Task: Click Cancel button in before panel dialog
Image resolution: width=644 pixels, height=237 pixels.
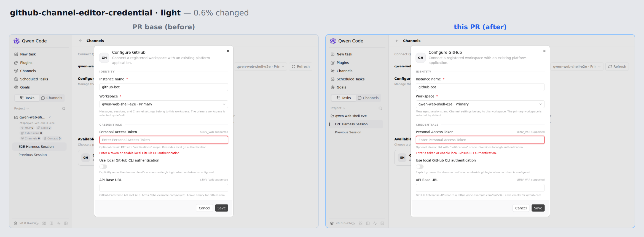Action: point(205,208)
